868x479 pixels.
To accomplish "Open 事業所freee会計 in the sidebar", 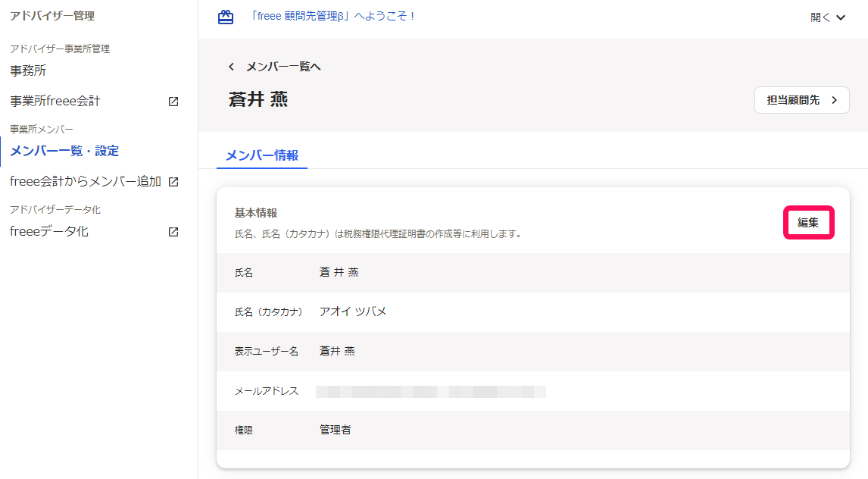I will tap(55, 102).
